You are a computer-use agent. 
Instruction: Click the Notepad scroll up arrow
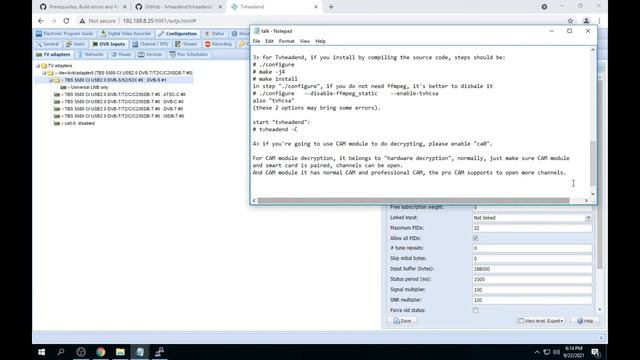coord(593,49)
